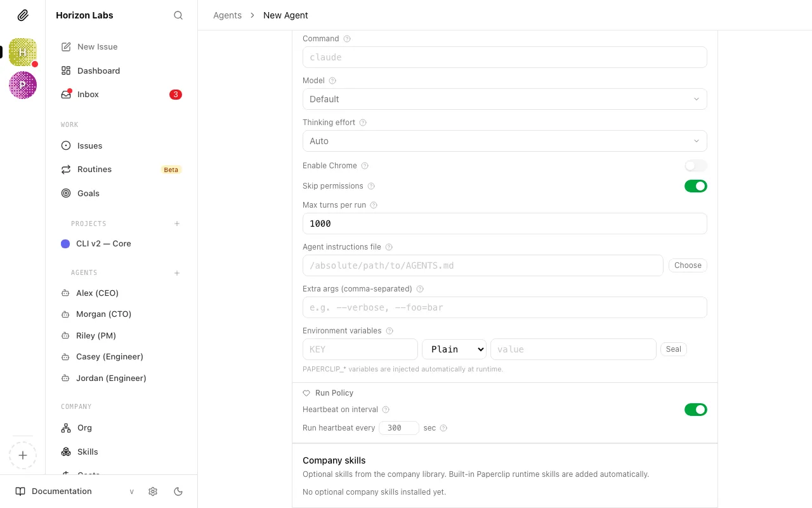Screen dimensions: 812x508
Task: Click the robot icon beside Jordan (Engineer)
Action: pos(65,378)
